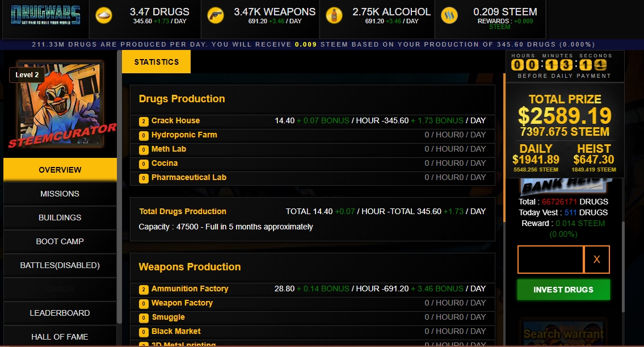Open Hall of Fame
This screenshot has width=644, height=347.
(x=60, y=337)
